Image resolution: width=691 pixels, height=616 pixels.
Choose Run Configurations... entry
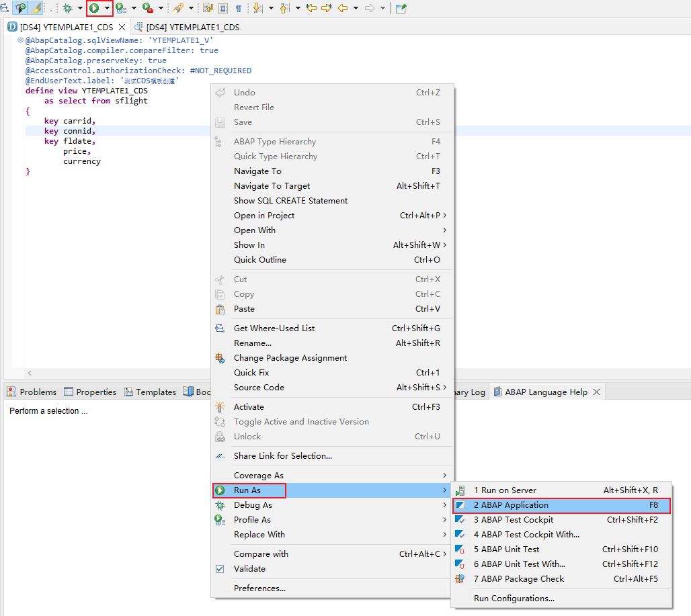tap(514, 598)
